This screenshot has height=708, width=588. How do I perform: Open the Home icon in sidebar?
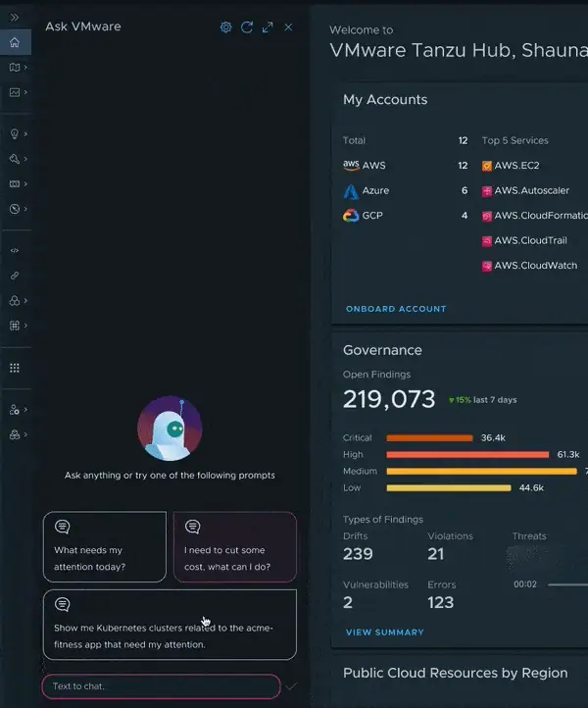(15, 42)
